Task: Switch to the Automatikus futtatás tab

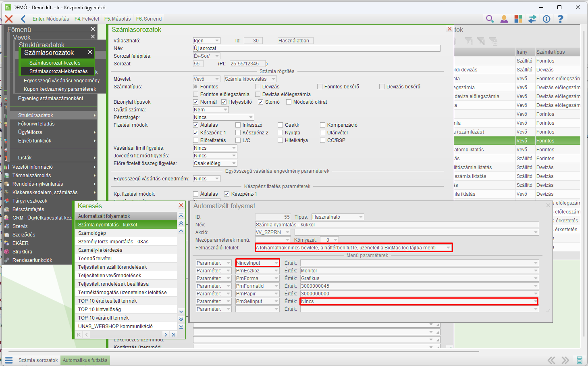Action: 85,360
